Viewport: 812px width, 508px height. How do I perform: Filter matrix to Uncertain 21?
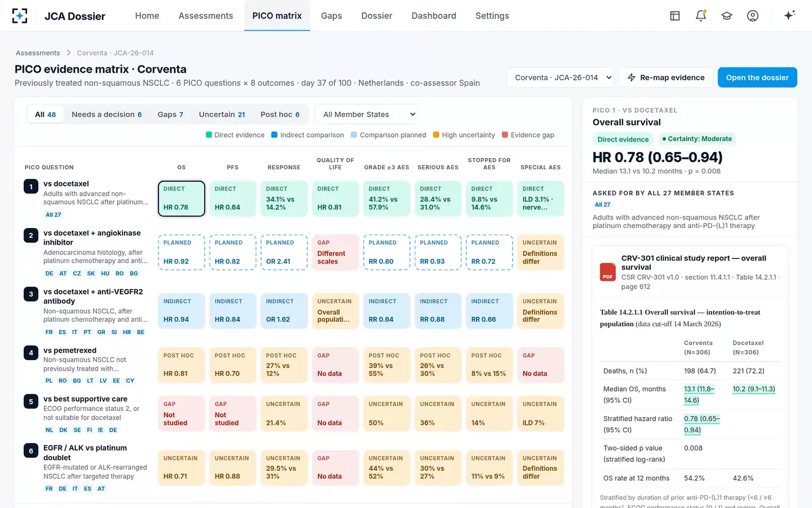(x=222, y=115)
